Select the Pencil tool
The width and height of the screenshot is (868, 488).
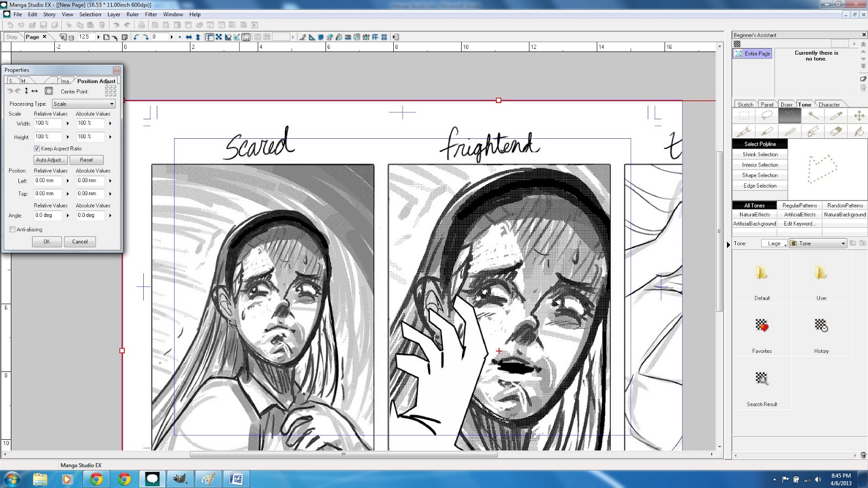click(789, 131)
